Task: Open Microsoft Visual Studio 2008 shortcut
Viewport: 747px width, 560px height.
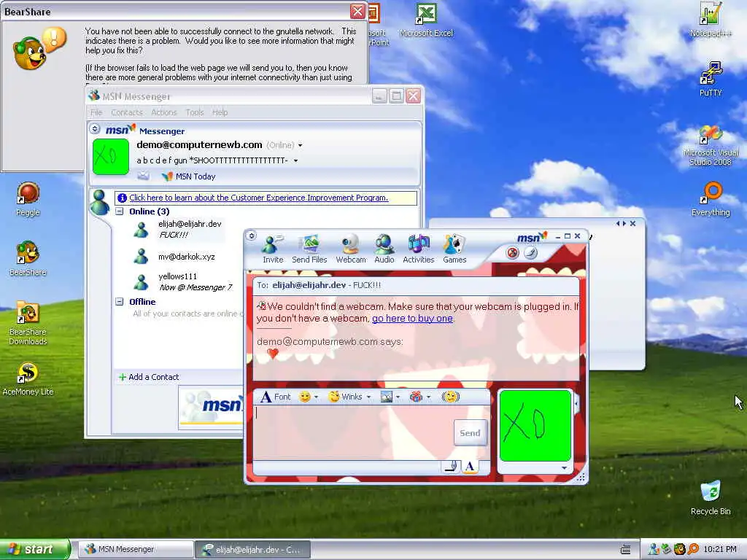Action: click(x=711, y=145)
